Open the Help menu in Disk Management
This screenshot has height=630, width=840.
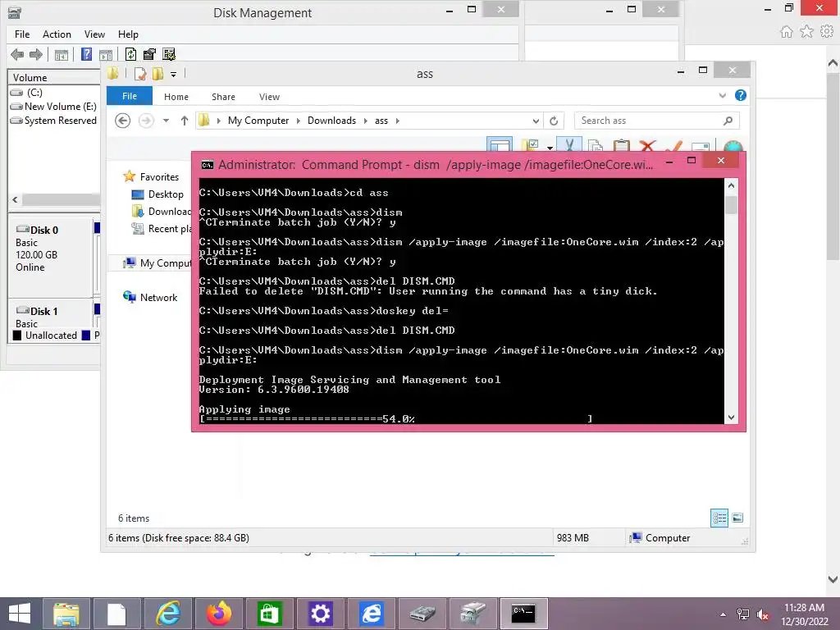point(128,34)
